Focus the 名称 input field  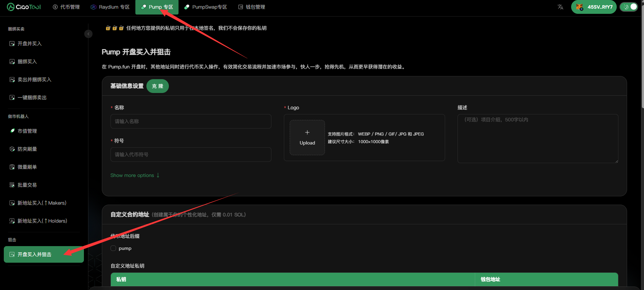pyautogui.click(x=191, y=121)
